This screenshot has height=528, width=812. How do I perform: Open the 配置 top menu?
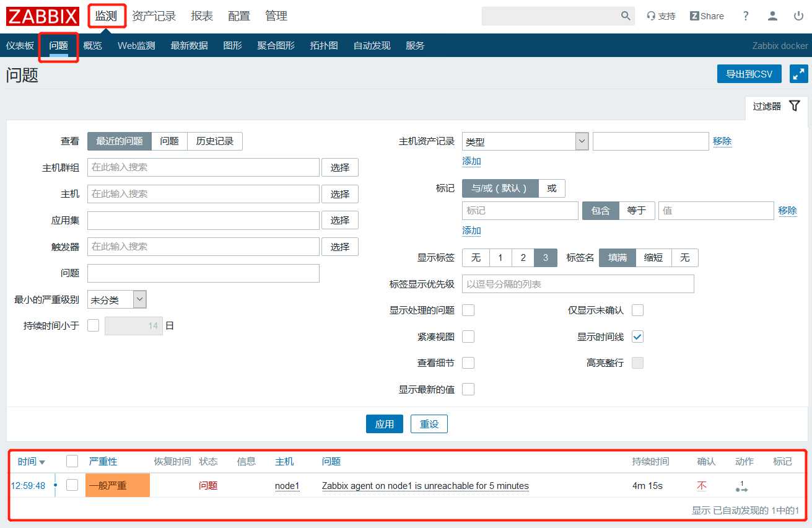tap(239, 16)
